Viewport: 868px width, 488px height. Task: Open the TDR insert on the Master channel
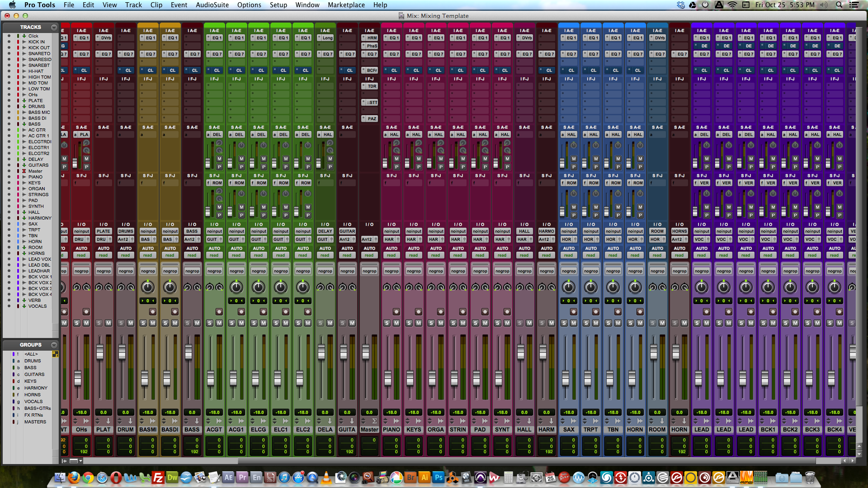pos(369,86)
